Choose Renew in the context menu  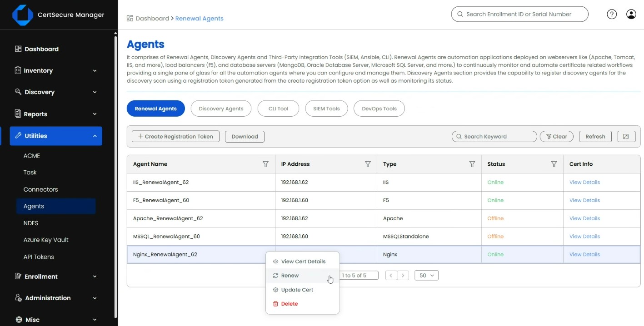[303, 276]
